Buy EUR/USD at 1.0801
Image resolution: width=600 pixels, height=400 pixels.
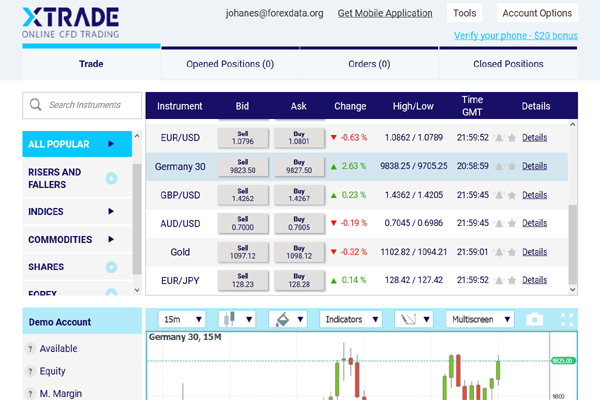[299, 138]
